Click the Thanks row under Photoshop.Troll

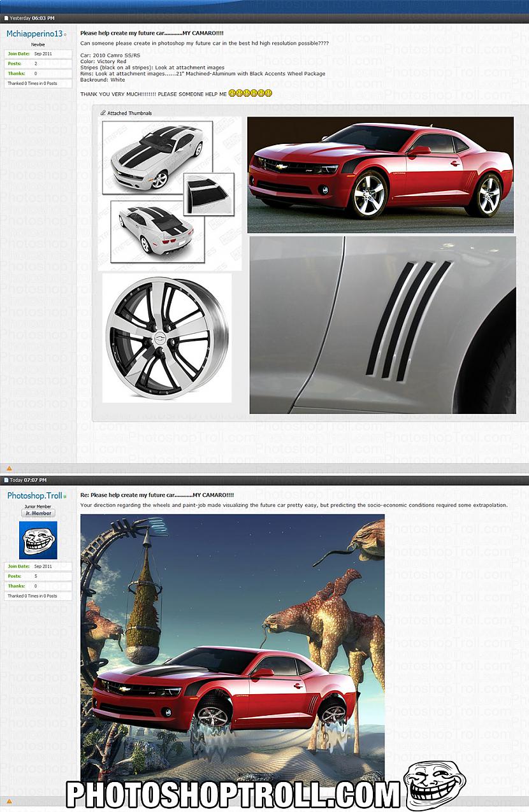click(38, 586)
